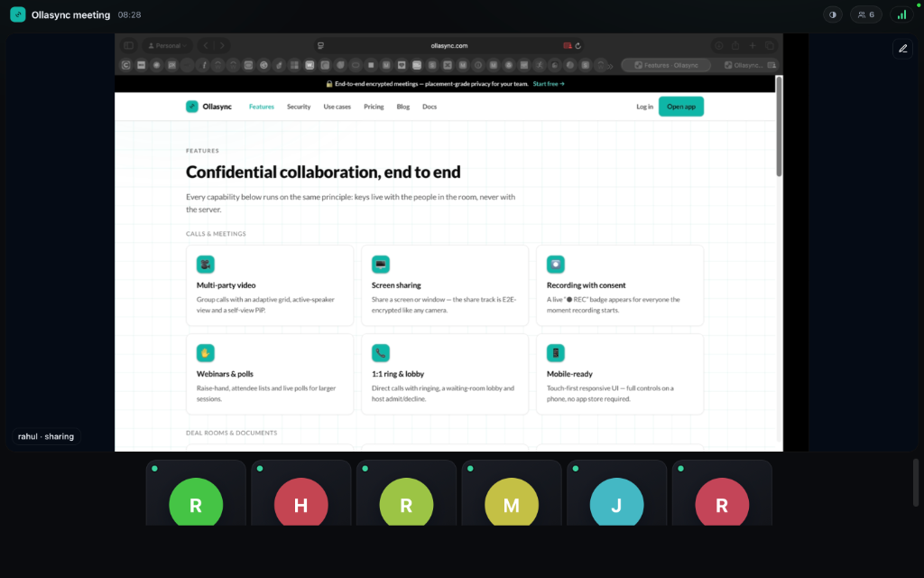
Task: Click the browser forward arrow in shared screen
Action: click(222, 45)
